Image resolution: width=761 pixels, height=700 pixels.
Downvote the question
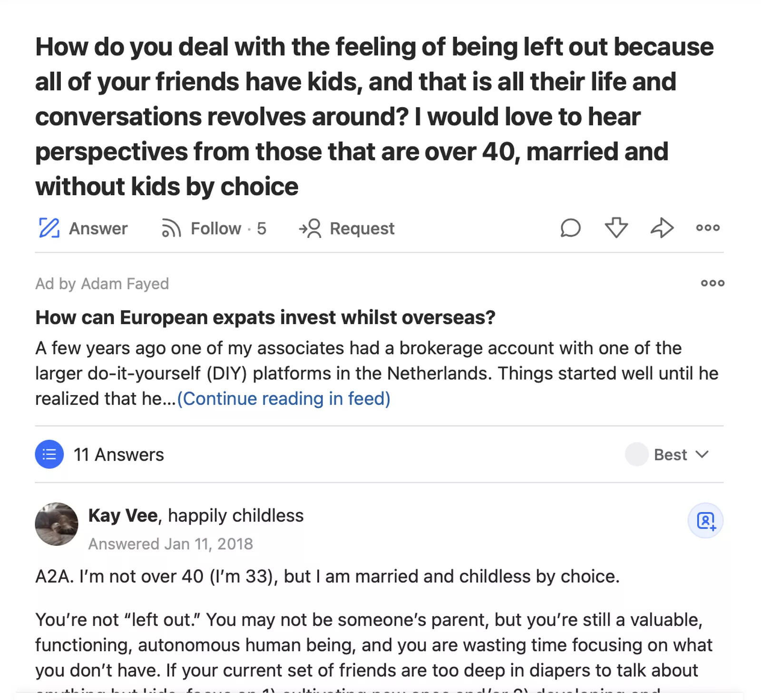coord(616,228)
